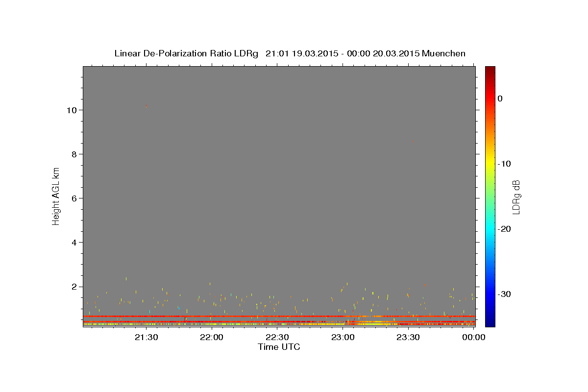Click the height tick label 2
The width and height of the screenshot is (588, 392).
pyautogui.click(x=74, y=286)
